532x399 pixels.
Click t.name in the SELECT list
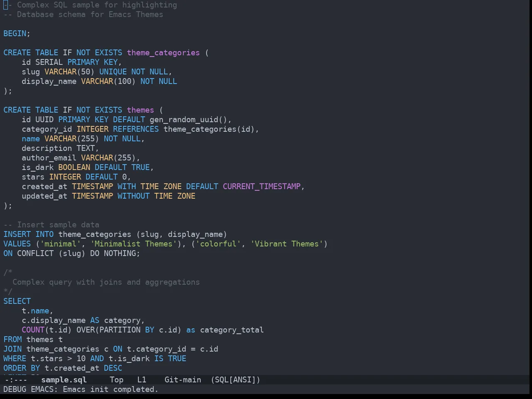click(35, 311)
